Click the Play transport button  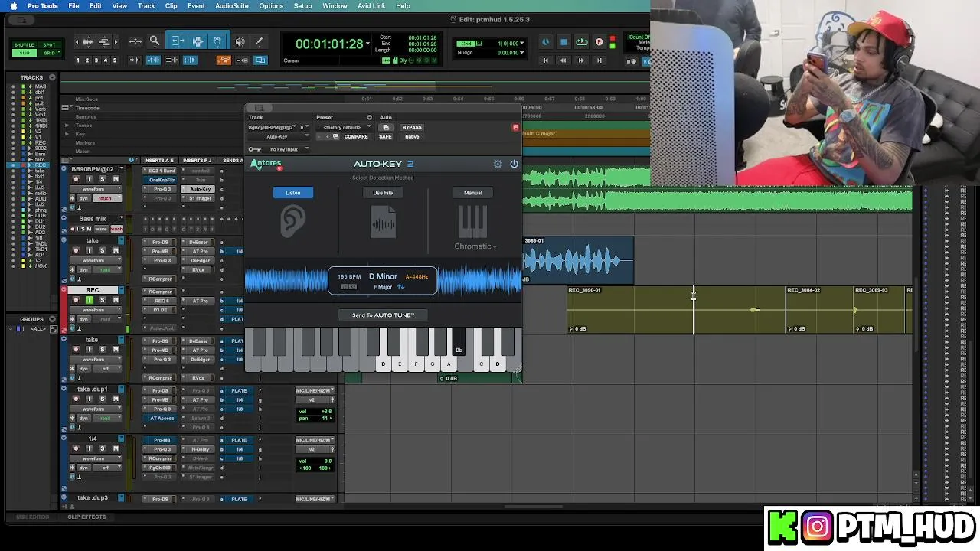coord(581,42)
